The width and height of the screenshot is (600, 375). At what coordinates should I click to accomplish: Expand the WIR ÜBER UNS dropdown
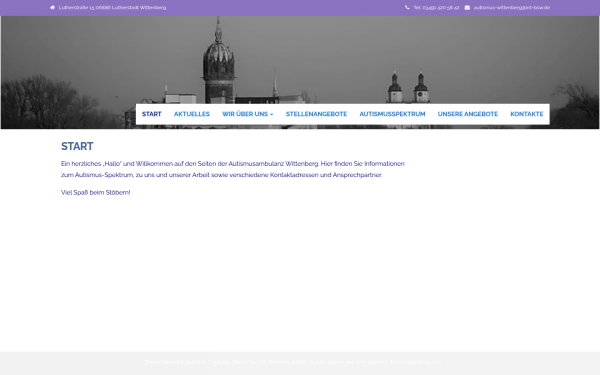tap(248, 114)
